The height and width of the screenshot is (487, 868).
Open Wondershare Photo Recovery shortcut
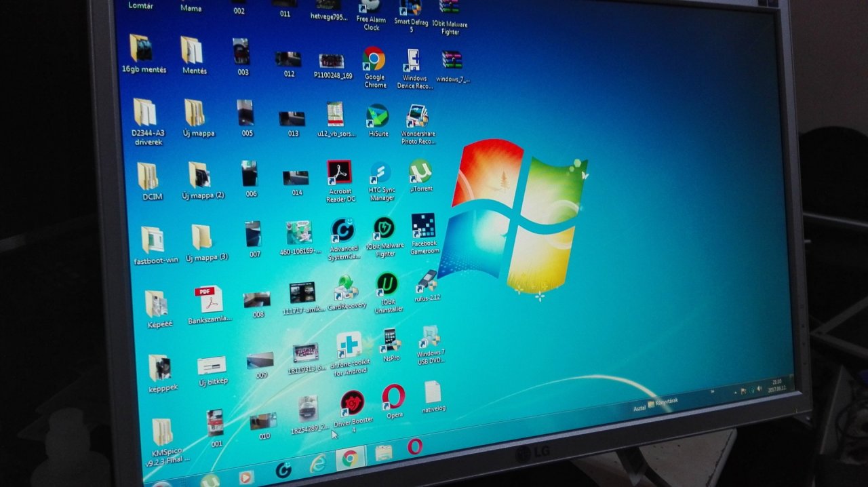(417, 116)
